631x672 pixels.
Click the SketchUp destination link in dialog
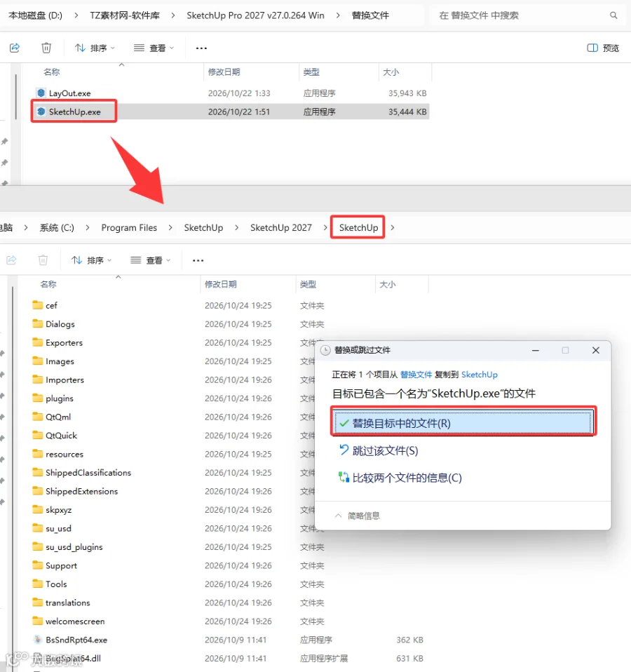pos(480,375)
